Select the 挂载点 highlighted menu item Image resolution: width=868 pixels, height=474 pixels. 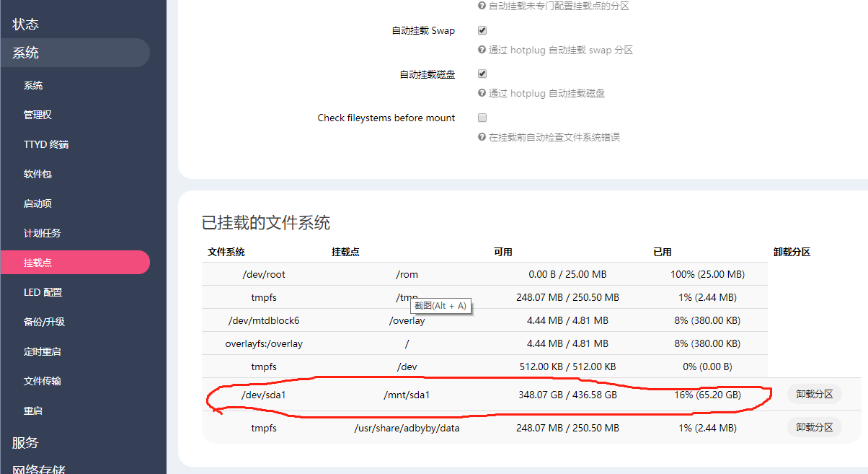37,263
